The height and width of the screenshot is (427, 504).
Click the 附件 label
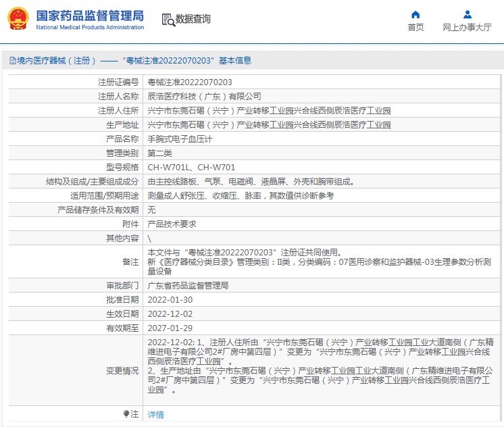tap(130, 224)
